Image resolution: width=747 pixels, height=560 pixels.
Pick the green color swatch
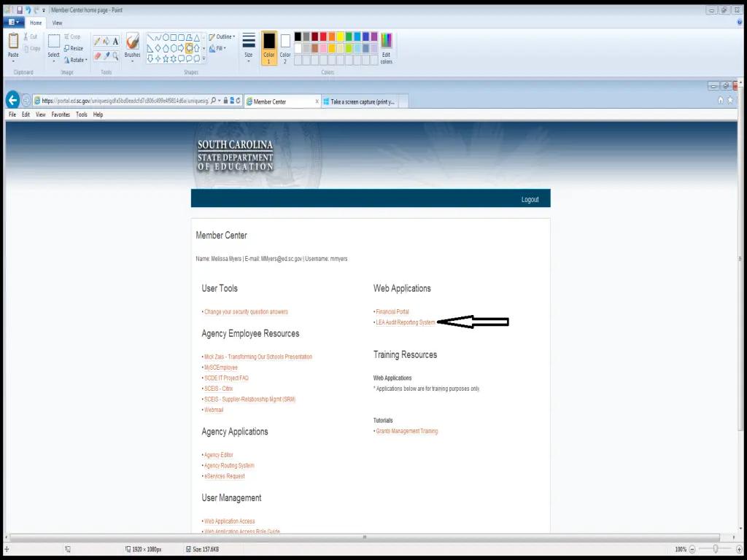point(349,36)
